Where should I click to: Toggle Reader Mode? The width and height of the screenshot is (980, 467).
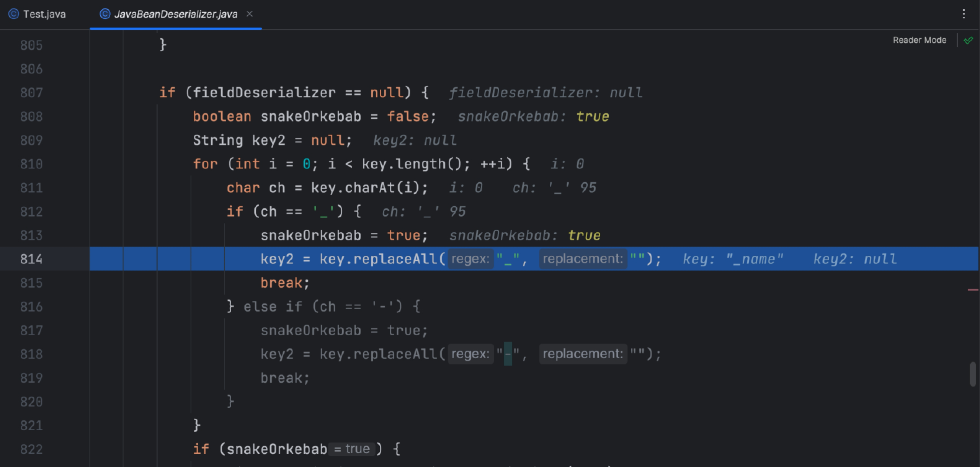pos(920,40)
